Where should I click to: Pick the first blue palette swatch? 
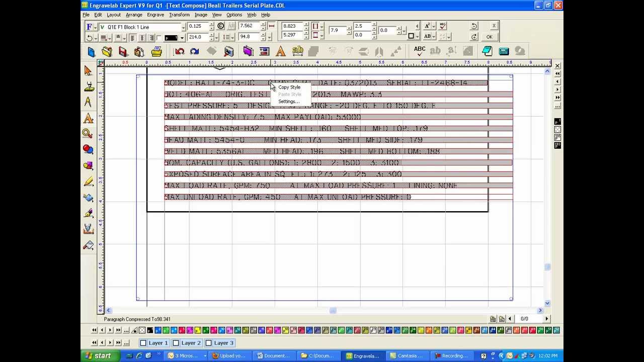pyautogui.click(x=158, y=330)
